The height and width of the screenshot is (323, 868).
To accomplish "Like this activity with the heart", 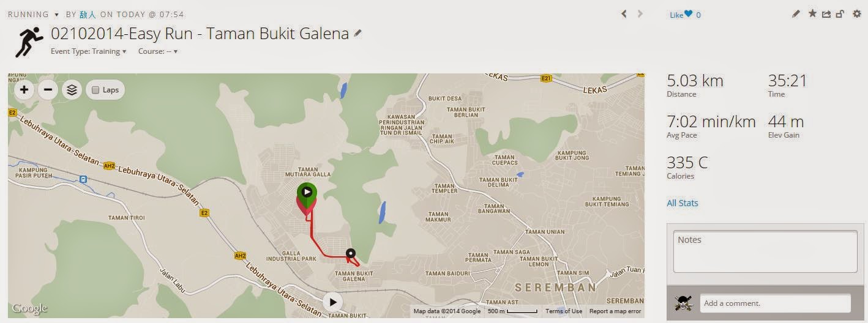I will [x=688, y=14].
